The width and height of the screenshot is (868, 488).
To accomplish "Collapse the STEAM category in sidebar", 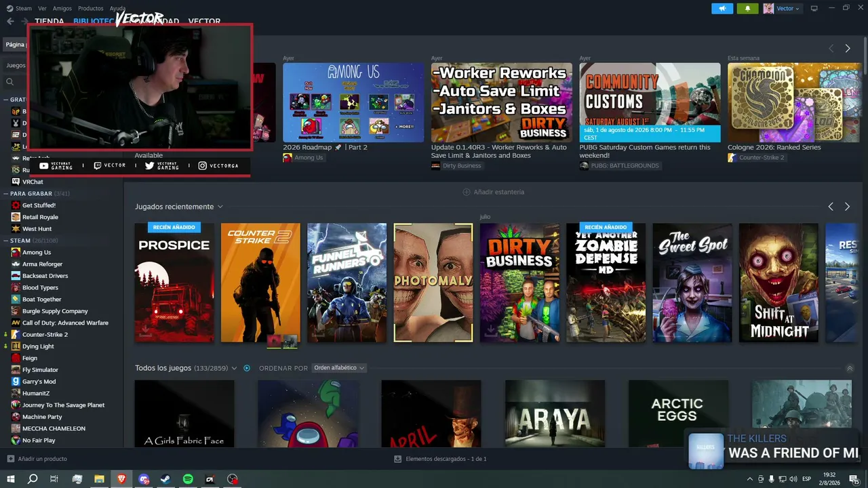I will [6, 241].
